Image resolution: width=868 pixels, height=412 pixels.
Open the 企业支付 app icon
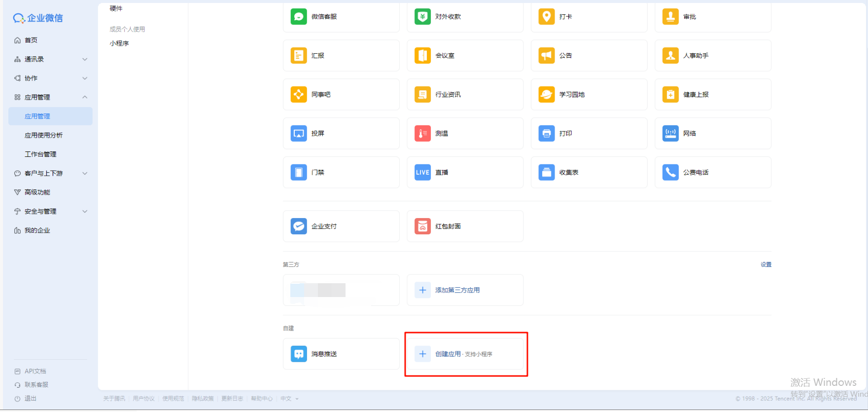(x=299, y=226)
